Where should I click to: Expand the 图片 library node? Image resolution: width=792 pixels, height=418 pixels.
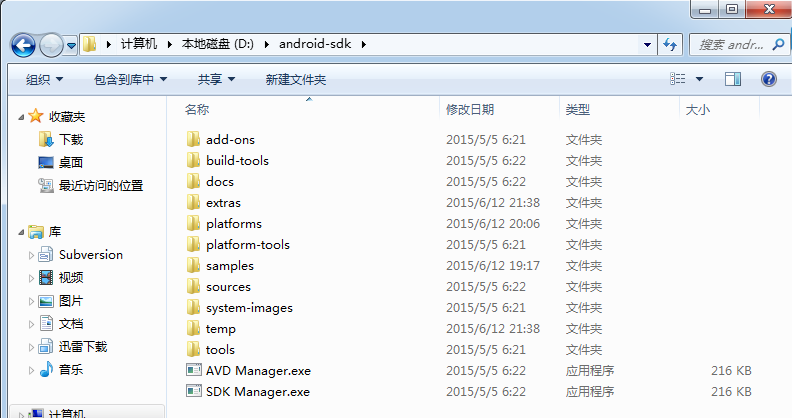point(31,301)
